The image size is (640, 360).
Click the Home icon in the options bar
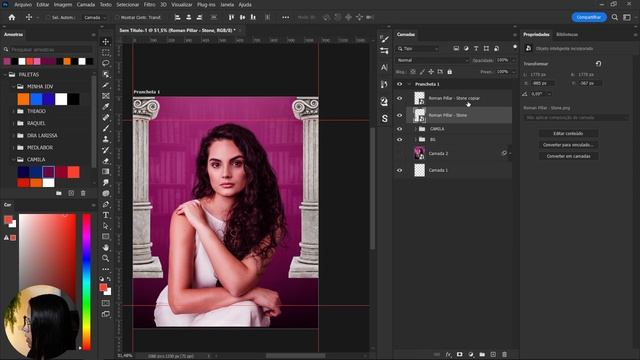12,17
